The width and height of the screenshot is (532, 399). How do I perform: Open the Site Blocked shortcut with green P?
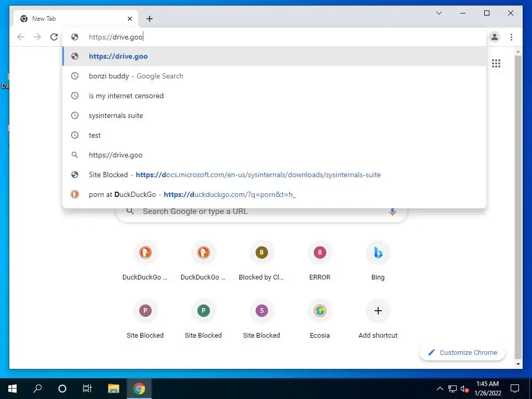203,320
